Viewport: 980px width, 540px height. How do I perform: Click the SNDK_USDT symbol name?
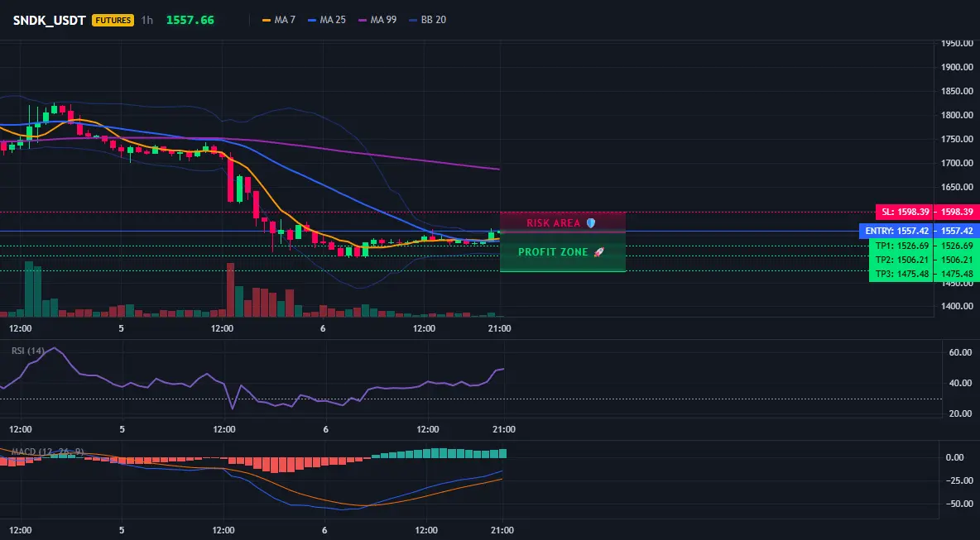click(x=50, y=20)
